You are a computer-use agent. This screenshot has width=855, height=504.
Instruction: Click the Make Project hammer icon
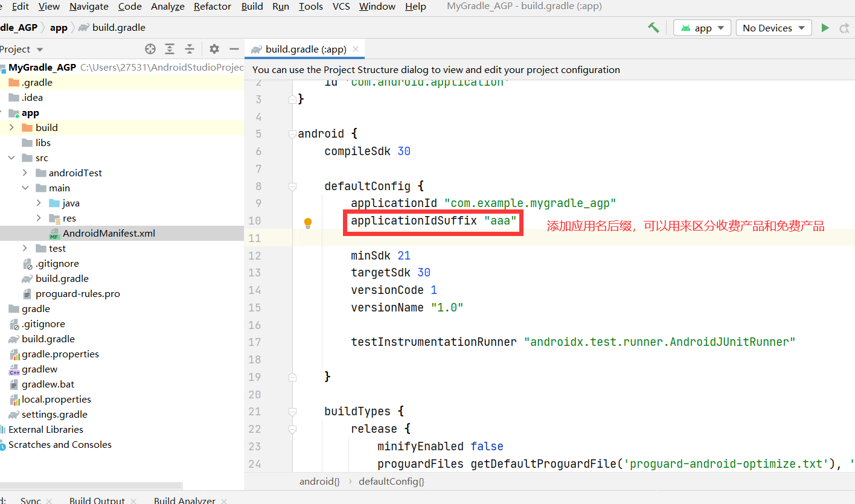click(653, 28)
